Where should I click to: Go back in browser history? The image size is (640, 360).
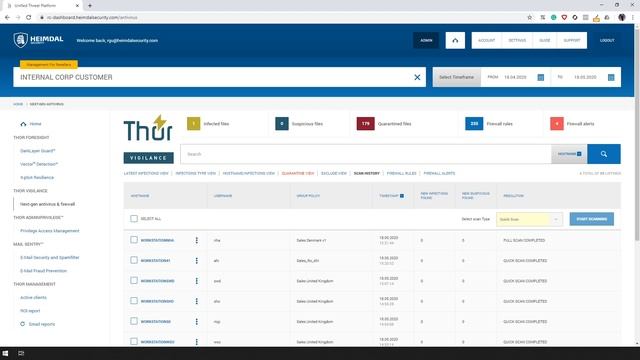click(x=7, y=18)
